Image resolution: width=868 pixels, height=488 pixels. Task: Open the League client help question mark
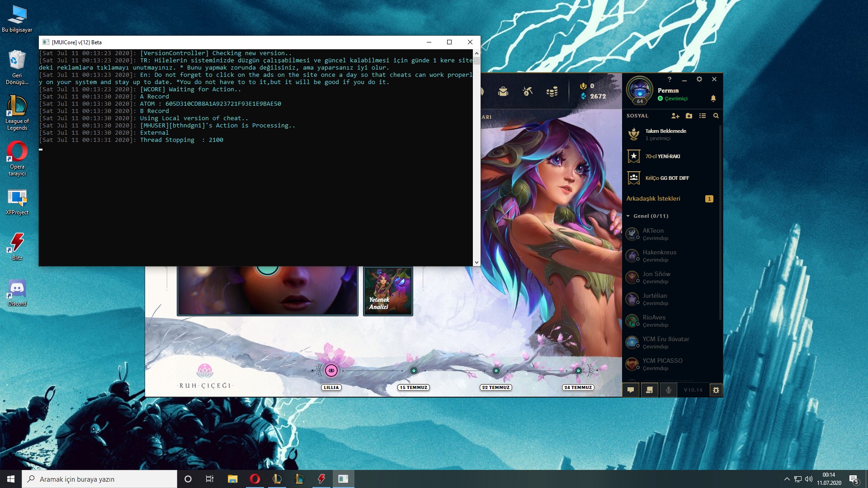coord(670,79)
